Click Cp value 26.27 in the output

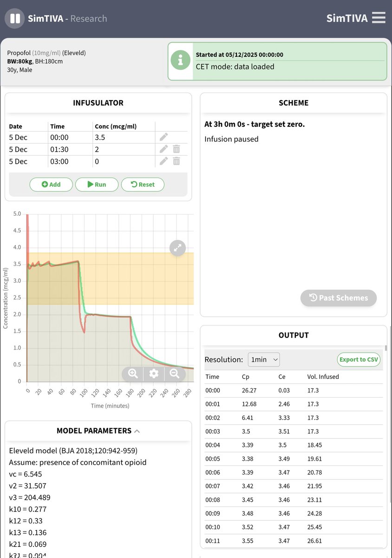(249, 391)
